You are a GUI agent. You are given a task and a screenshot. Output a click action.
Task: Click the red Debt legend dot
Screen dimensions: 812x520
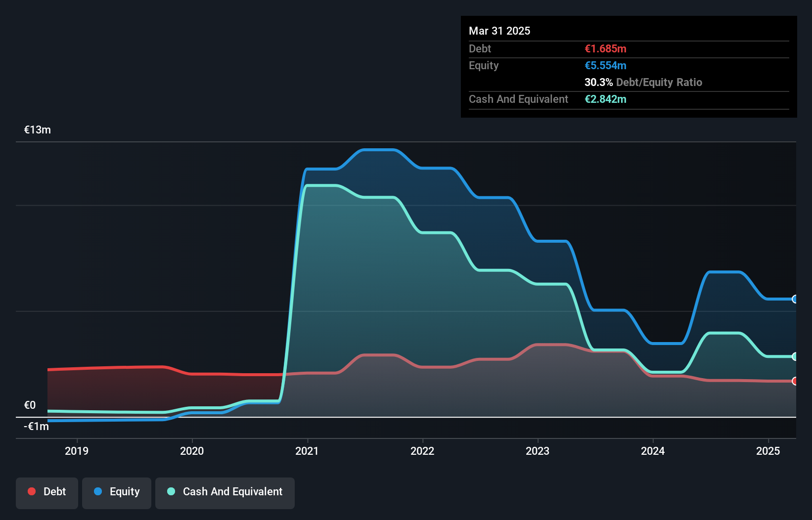31,491
